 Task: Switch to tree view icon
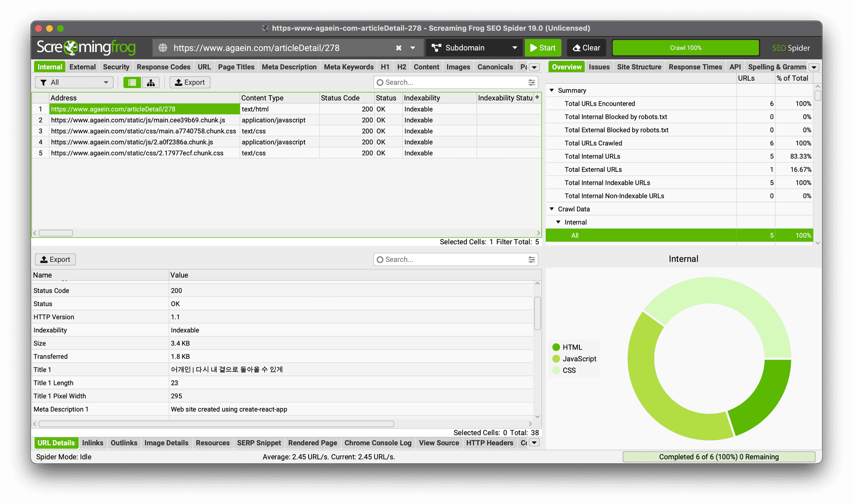(x=151, y=82)
